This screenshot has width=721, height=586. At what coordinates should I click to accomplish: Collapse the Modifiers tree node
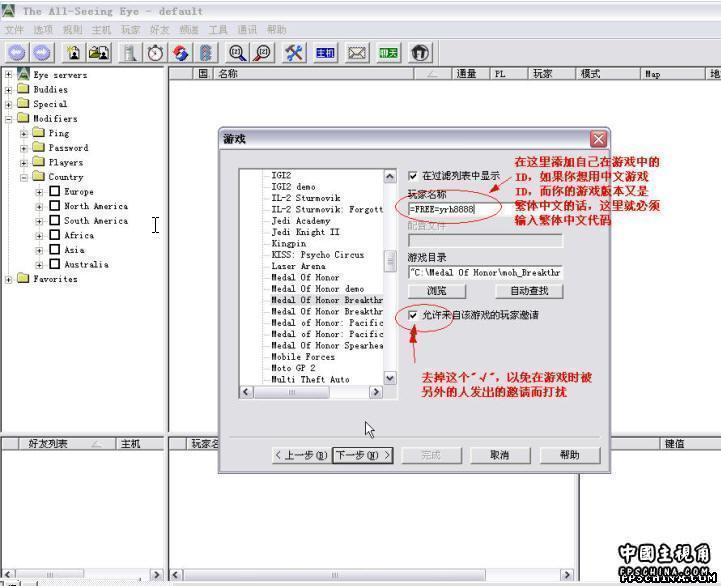(8, 119)
